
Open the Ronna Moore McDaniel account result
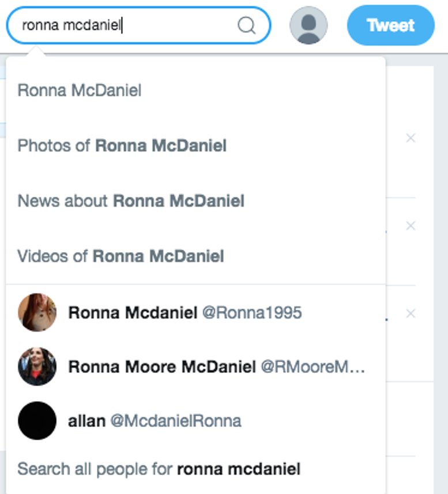[x=162, y=366]
